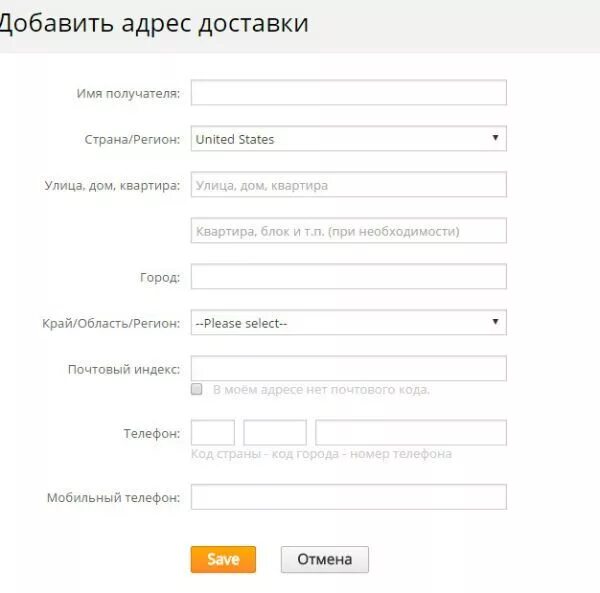600x593 pixels.
Task: Focus the Мобильный телефон input field
Action: tap(349, 497)
